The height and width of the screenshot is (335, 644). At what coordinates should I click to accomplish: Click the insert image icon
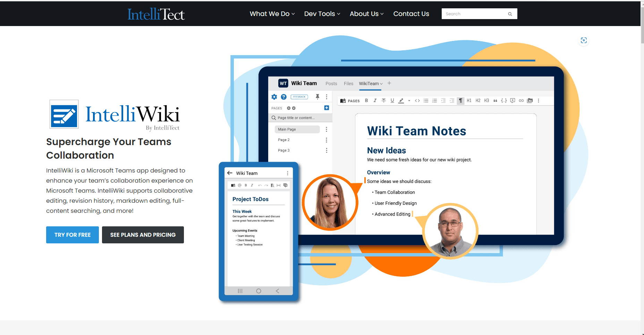click(x=530, y=101)
